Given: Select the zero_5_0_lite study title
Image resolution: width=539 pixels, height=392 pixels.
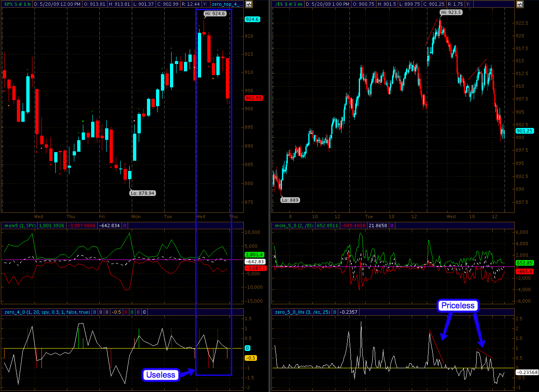Looking at the screenshot, I should pyautogui.click(x=303, y=312).
